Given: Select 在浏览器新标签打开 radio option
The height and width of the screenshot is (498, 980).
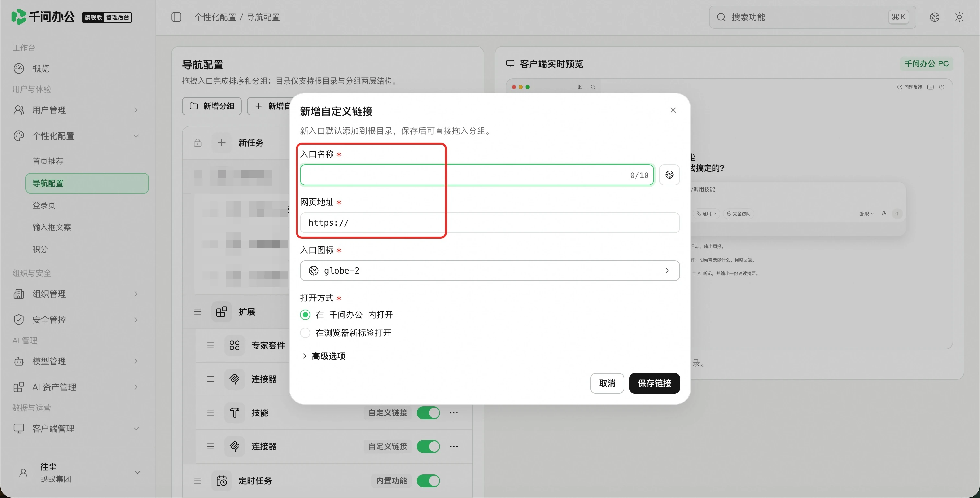Looking at the screenshot, I should click(305, 333).
